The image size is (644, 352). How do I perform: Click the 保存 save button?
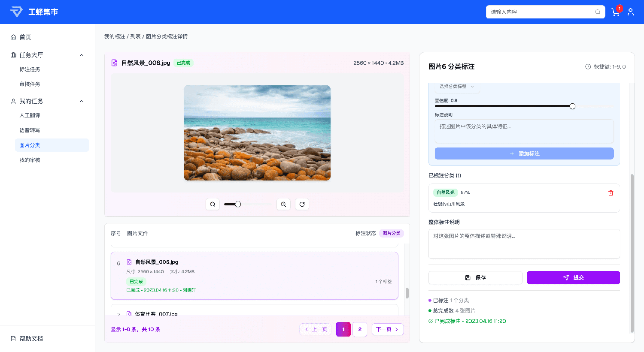click(x=475, y=277)
